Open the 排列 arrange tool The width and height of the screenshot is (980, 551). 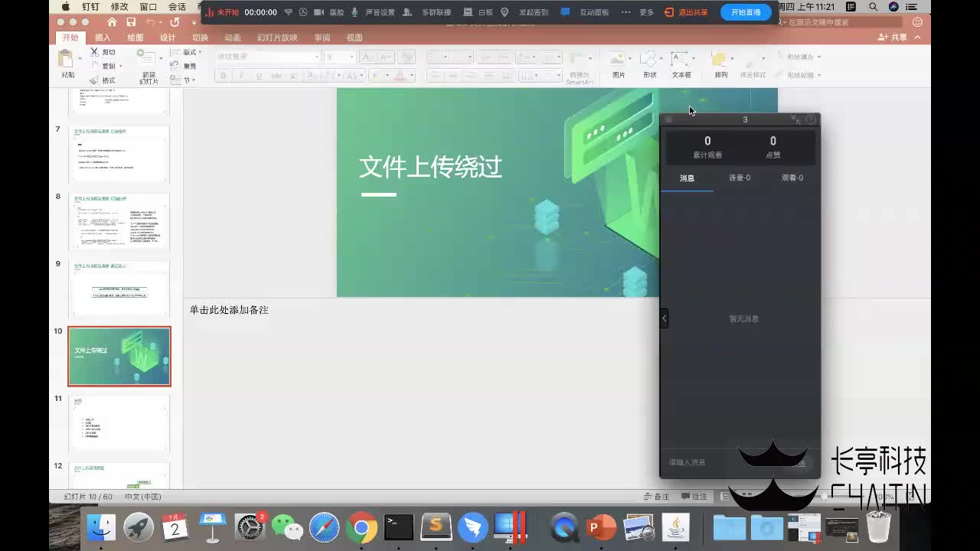click(x=720, y=64)
